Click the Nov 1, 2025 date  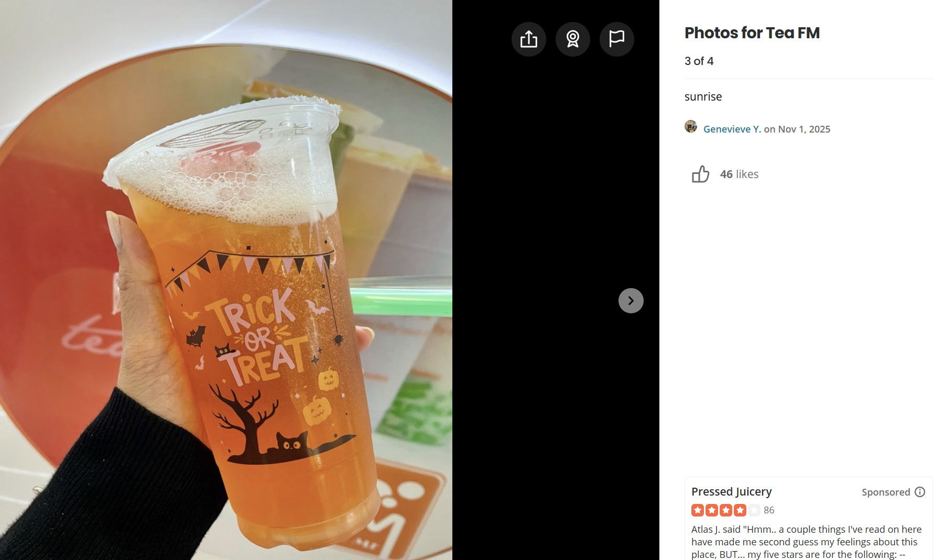[804, 129]
